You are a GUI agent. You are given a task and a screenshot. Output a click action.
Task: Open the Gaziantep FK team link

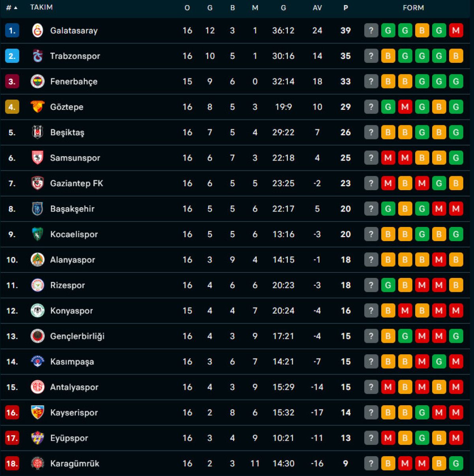(x=76, y=183)
